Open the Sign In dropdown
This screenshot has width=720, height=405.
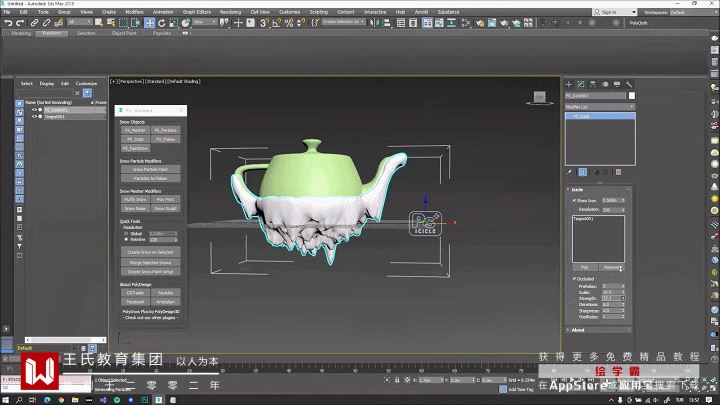pos(615,12)
